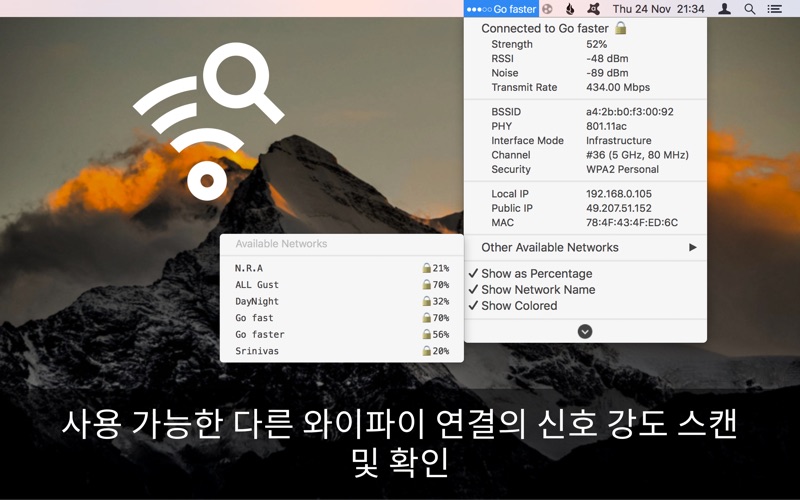The image size is (800, 500).
Task: Click the Available Networks submenu heading
Action: [281, 244]
